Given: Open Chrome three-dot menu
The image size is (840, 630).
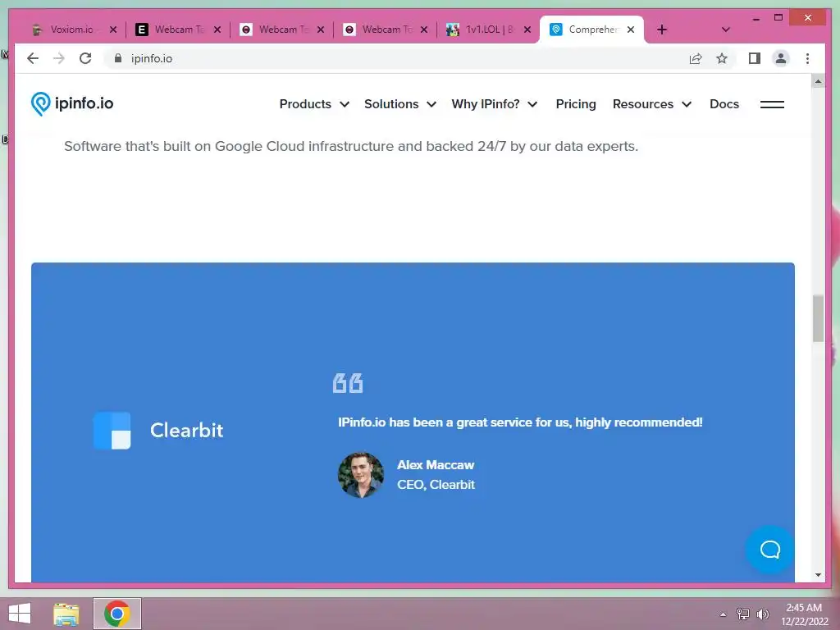Looking at the screenshot, I should pos(807,58).
